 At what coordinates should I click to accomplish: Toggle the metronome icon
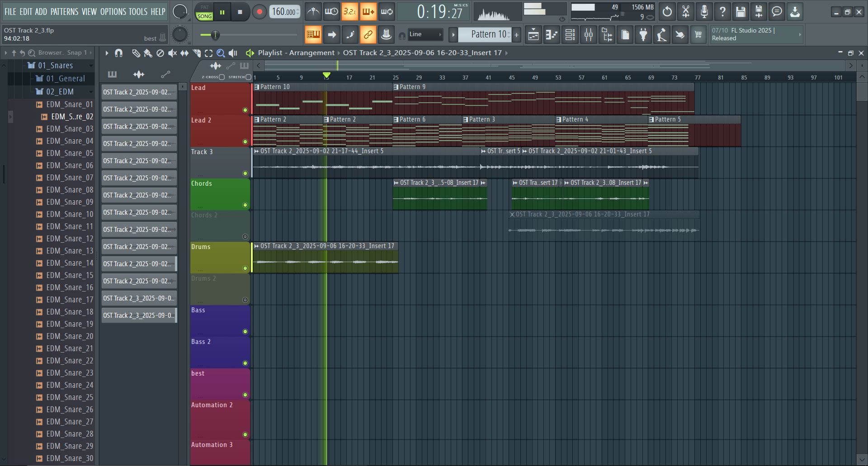[x=313, y=12]
